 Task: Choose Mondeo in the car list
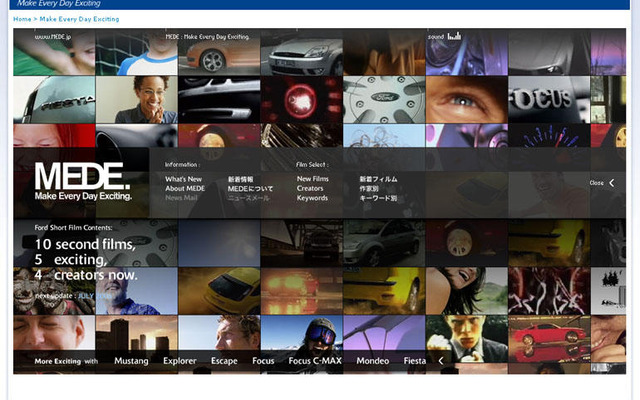coord(373,361)
